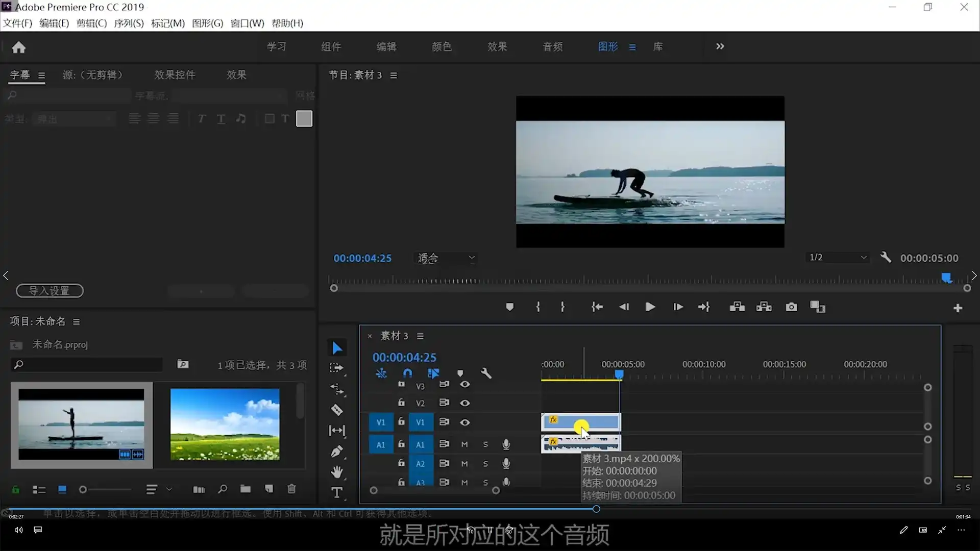Click the 导入设置 button

pos(49,291)
